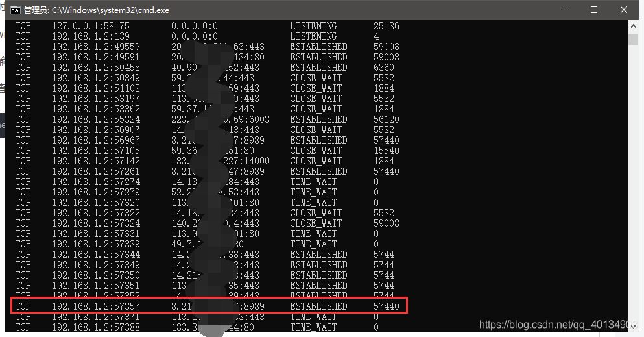Click PID 25136 in first row
The width and height of the screenshot is (644, 337).
click(386, 26)
